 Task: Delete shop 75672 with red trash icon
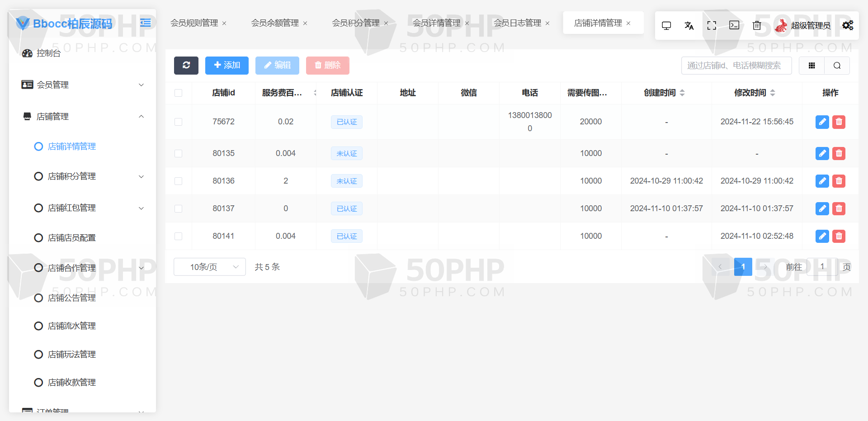tap(839, 122)
